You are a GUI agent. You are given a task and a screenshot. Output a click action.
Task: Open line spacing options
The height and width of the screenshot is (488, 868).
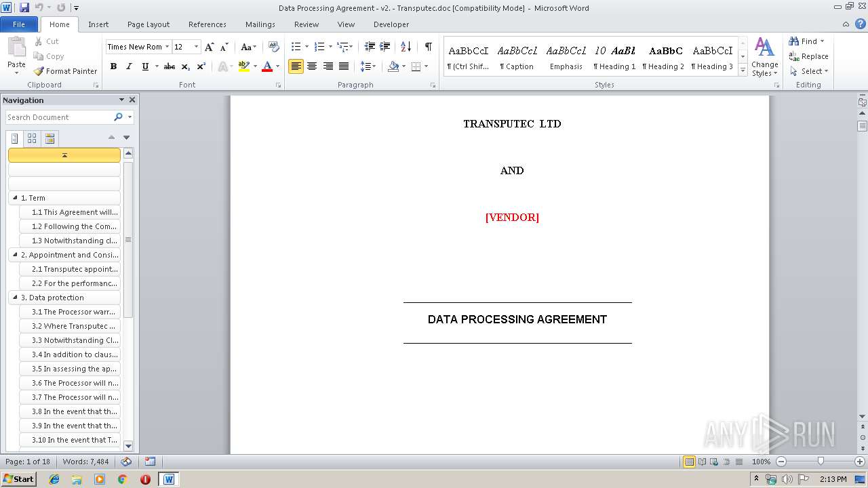[x=368, y=66]
